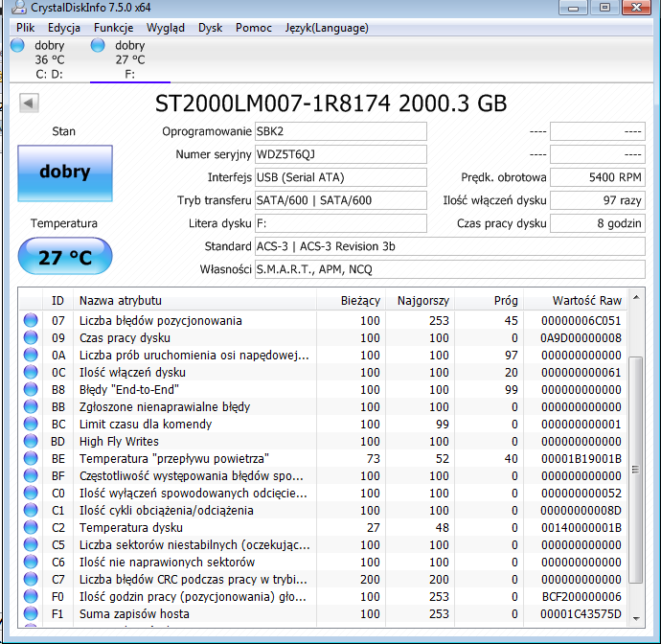Image resolution: width=661 pixels, height=644 pixels.
Task: Click raw value 00001C43575D
Action: (x=581, y=614)
